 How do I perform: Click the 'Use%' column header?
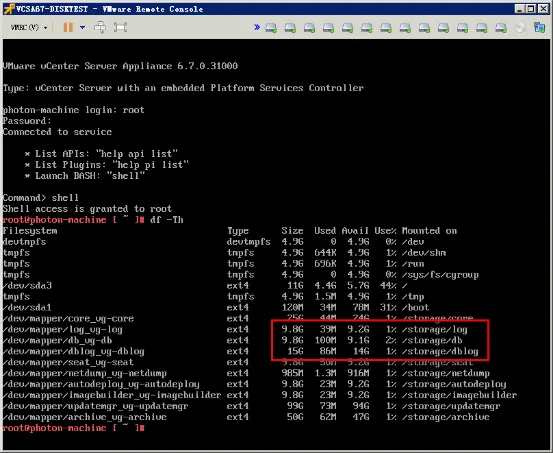pyautogui.click(x=385, y=231)
